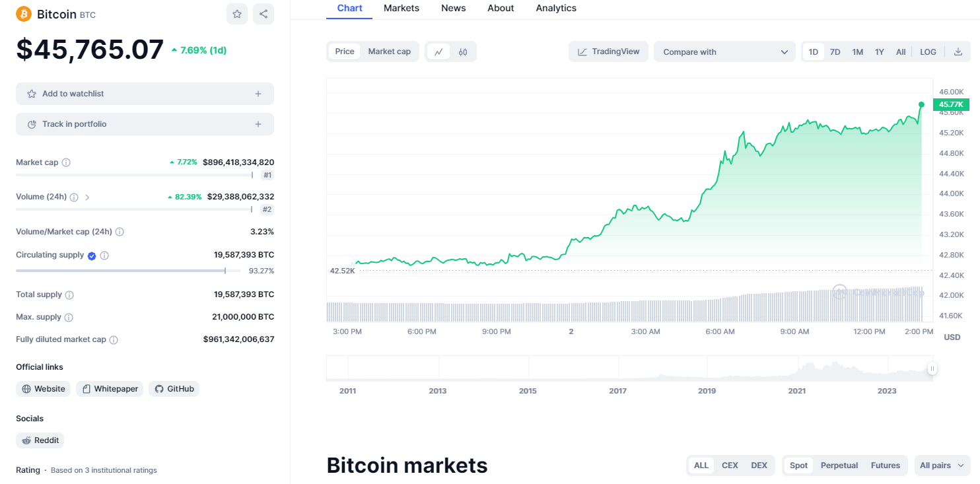
Task: Show Market cap chart
Action: [x=390, y=52]
